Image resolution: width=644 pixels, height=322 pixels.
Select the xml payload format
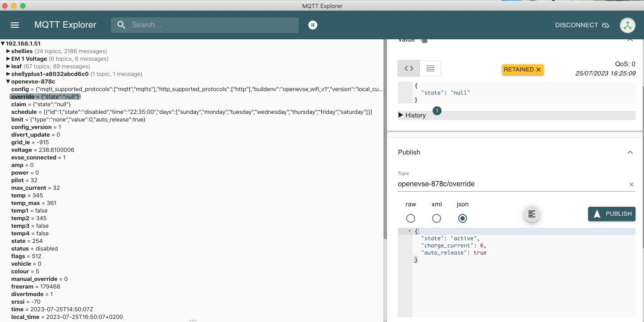pyautogui.click(x=437, y=218)
